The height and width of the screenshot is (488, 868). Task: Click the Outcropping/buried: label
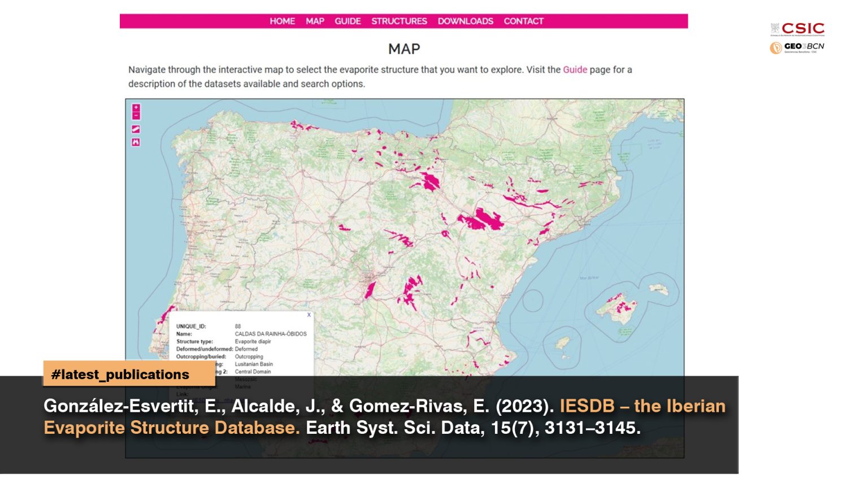tap(201, 357)
